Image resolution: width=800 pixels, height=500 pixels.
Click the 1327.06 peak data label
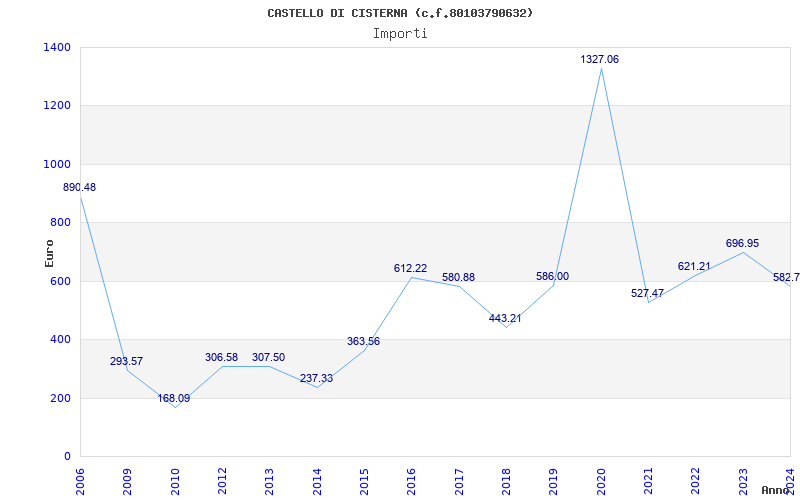pos(599,60)
